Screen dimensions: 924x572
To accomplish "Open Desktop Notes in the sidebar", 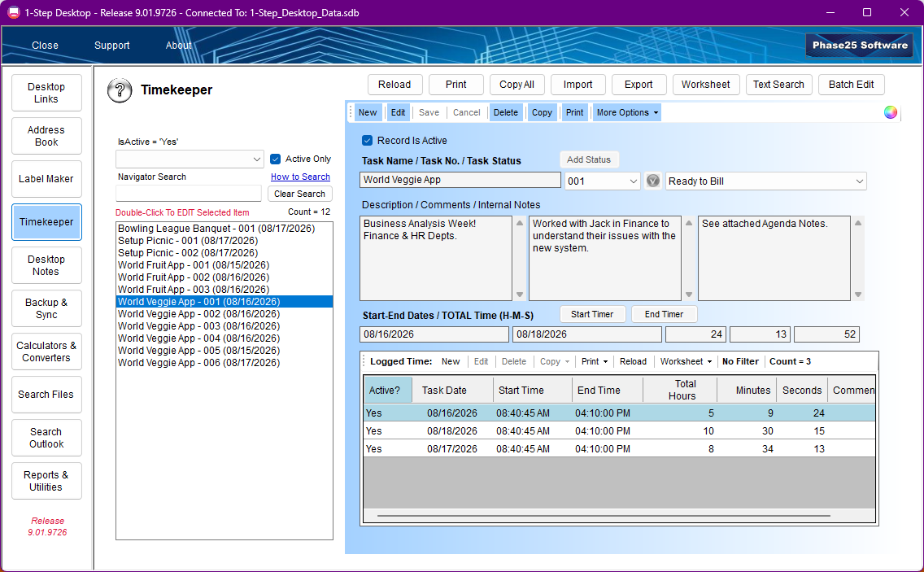I will click(x=46, y=265).
